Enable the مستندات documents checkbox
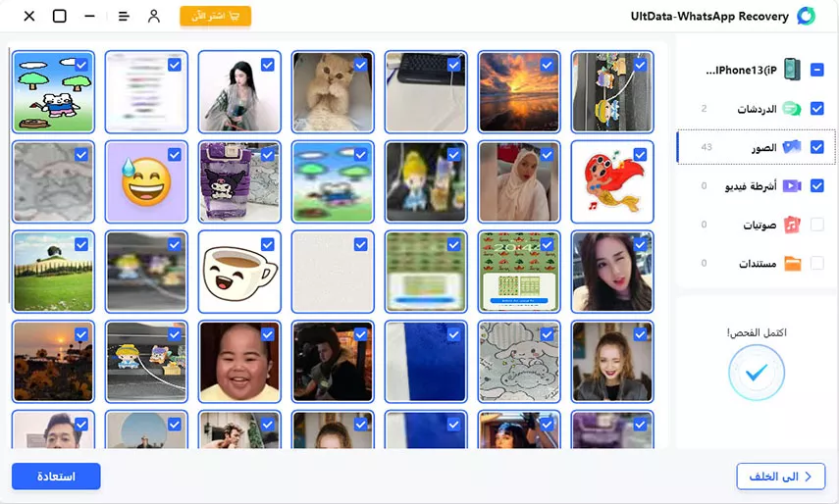The height and width of the screenshot is (504, 839). click(x=816, y=263)
